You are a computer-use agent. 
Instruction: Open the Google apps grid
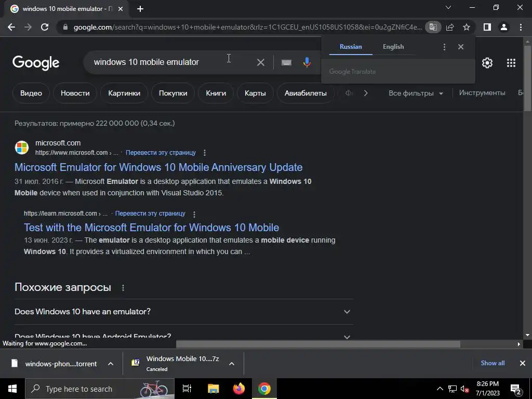[511, 63]
